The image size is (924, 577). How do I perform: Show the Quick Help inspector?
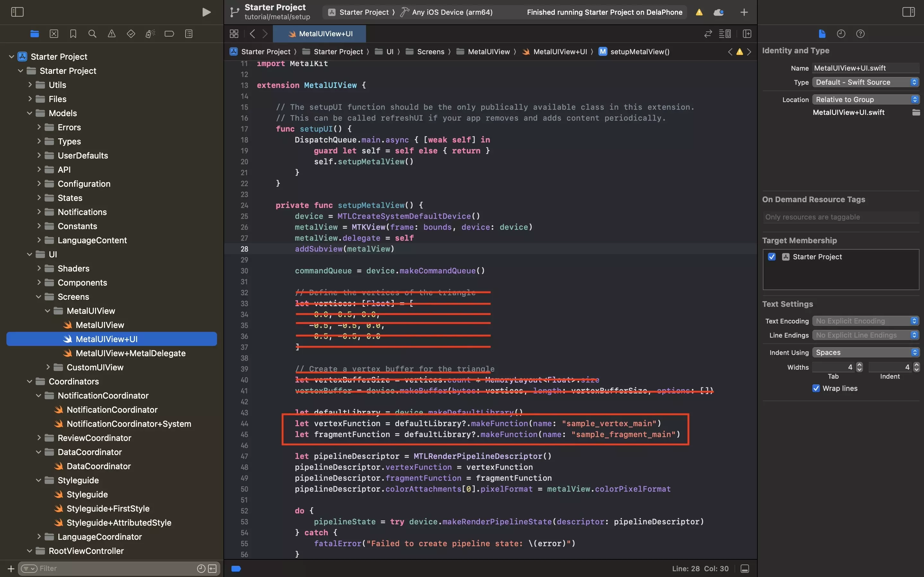860,34
